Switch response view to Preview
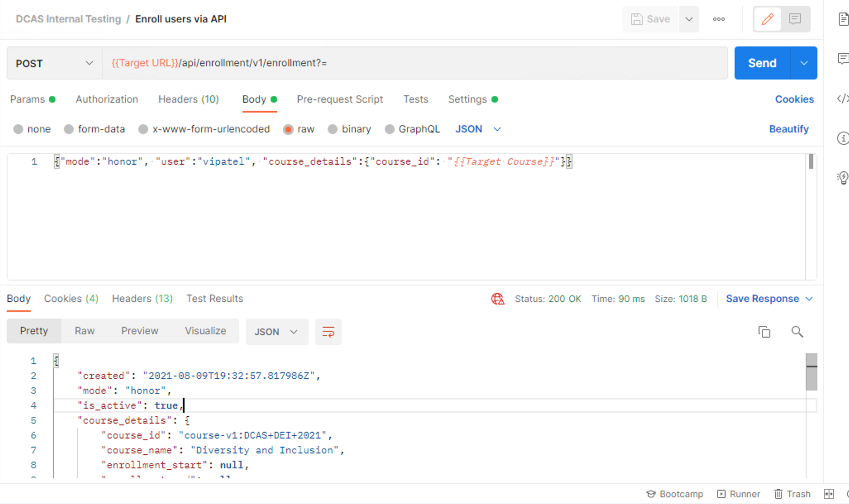The height and width of the screenshot is (504, 849). 140,331
